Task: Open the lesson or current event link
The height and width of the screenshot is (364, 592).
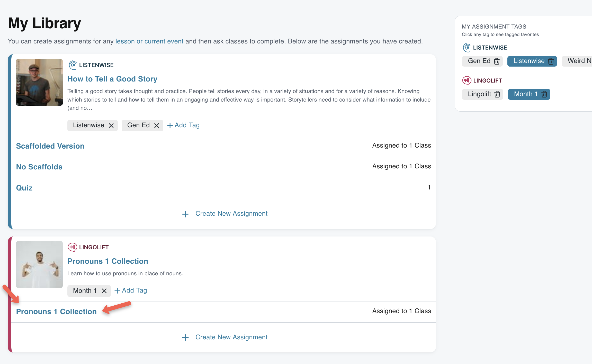Action: tap(149, 41)
